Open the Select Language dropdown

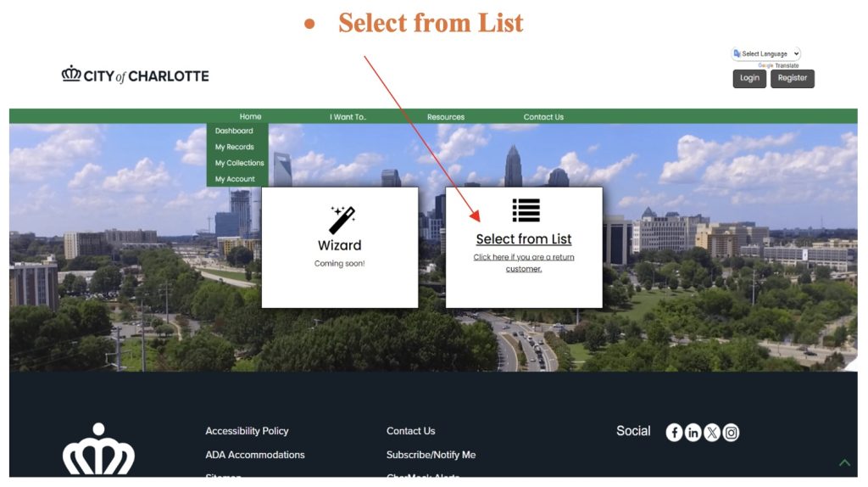pos(767,53)
